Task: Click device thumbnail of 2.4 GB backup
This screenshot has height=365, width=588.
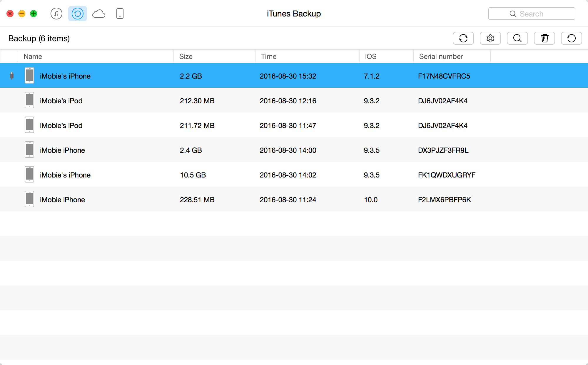Action: [x=29, y=150]
